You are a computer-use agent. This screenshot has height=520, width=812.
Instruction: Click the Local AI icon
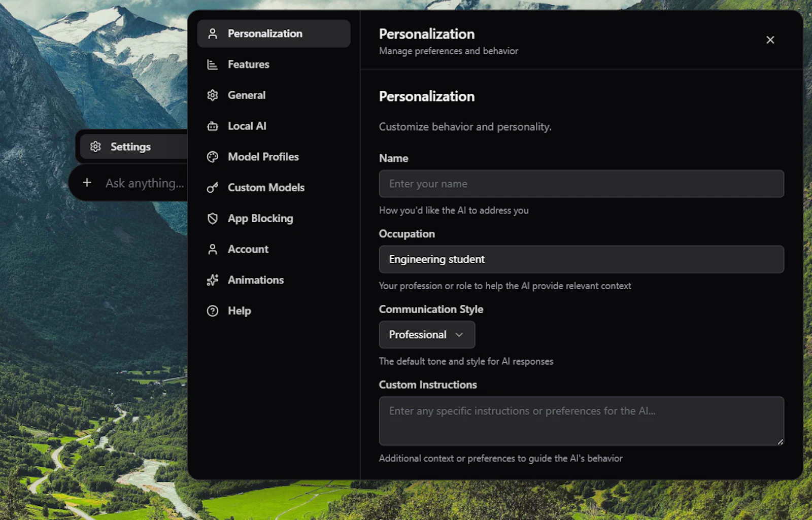pyautogui.click(x=212, y=126)
